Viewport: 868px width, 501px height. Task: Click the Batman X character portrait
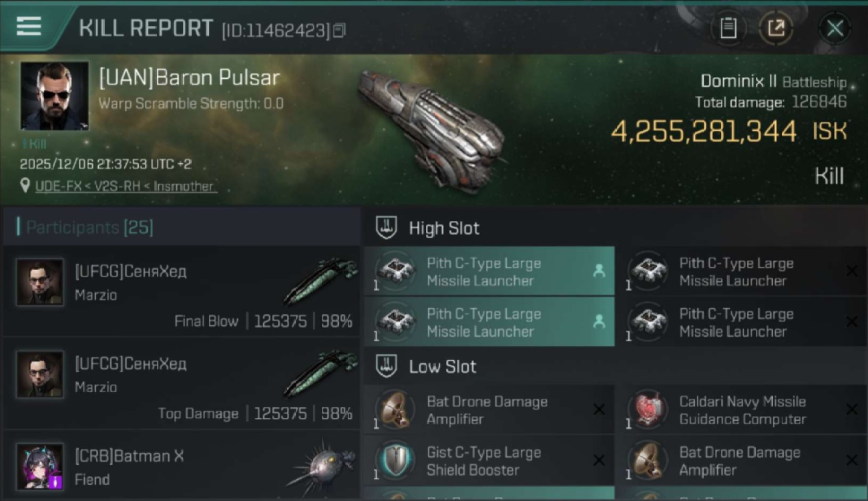coord(40,466)
